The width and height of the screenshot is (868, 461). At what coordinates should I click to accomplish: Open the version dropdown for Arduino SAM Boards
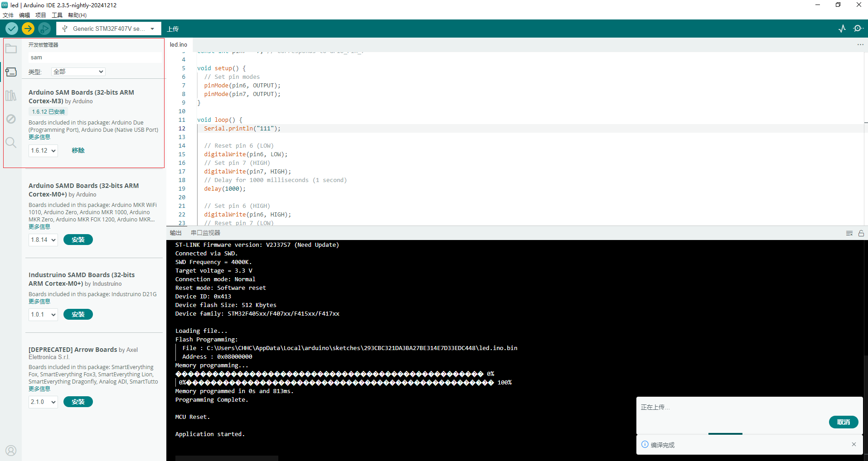click(x=43, y=150)
